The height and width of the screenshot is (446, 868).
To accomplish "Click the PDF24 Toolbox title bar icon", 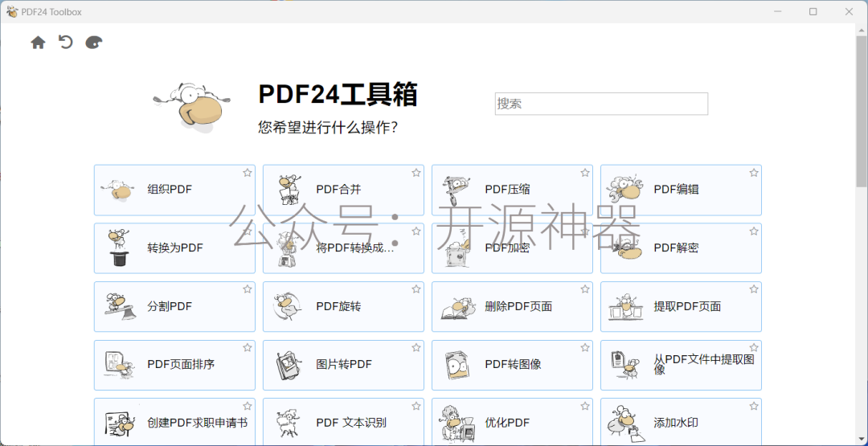I will (11, 11).
